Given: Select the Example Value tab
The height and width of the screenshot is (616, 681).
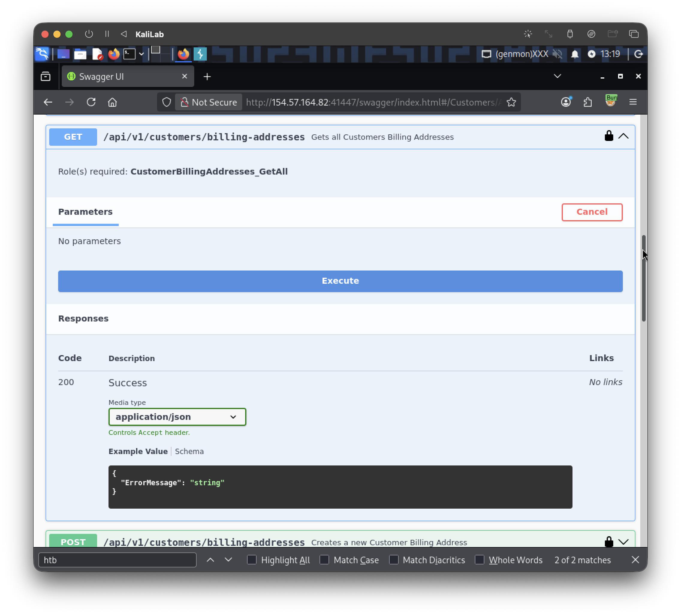Looking at the screenshot, I should (x=138, y=451).
